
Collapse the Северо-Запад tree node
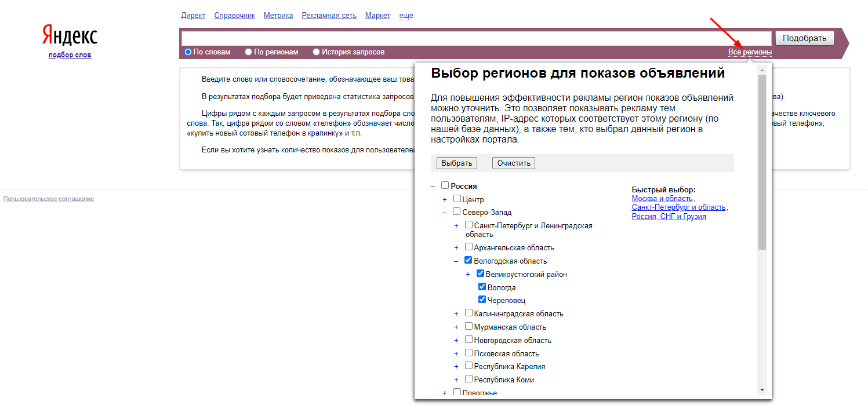(445, 213)
